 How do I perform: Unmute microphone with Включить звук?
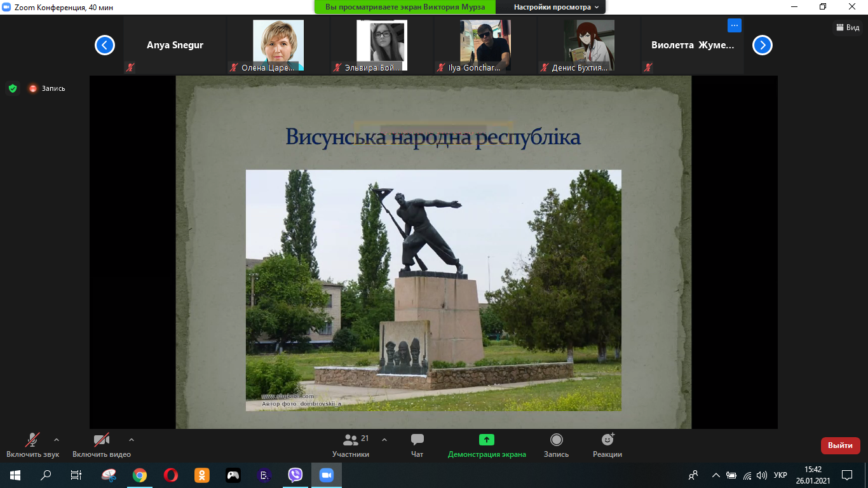tap(32, 440)
